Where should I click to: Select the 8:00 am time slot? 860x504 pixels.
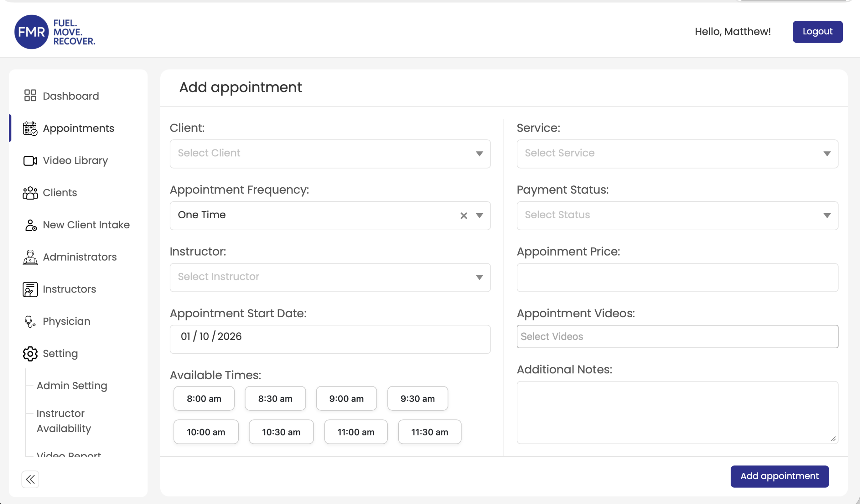(204, 398)
